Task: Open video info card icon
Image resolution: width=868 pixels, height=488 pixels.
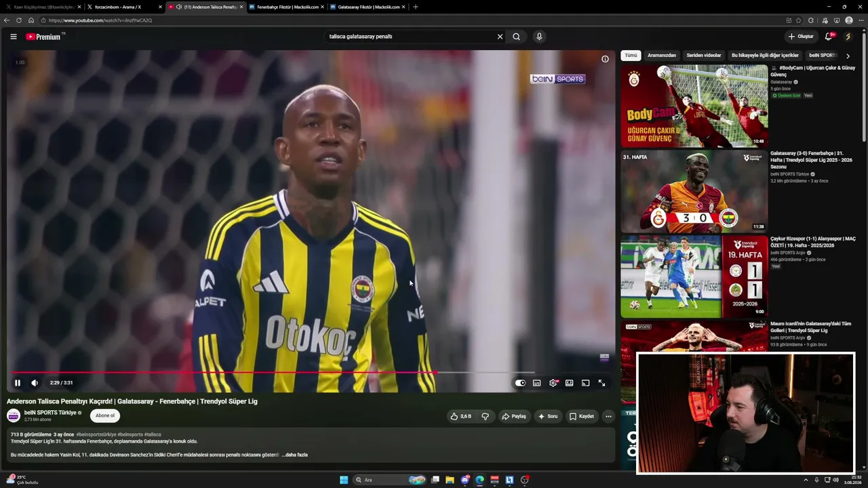Action: [605, 59]
